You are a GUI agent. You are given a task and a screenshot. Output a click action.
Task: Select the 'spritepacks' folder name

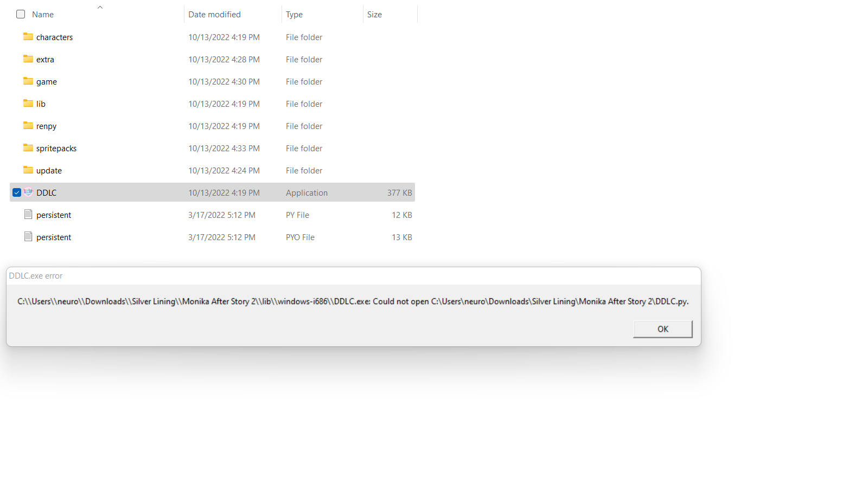coord(56,149)
